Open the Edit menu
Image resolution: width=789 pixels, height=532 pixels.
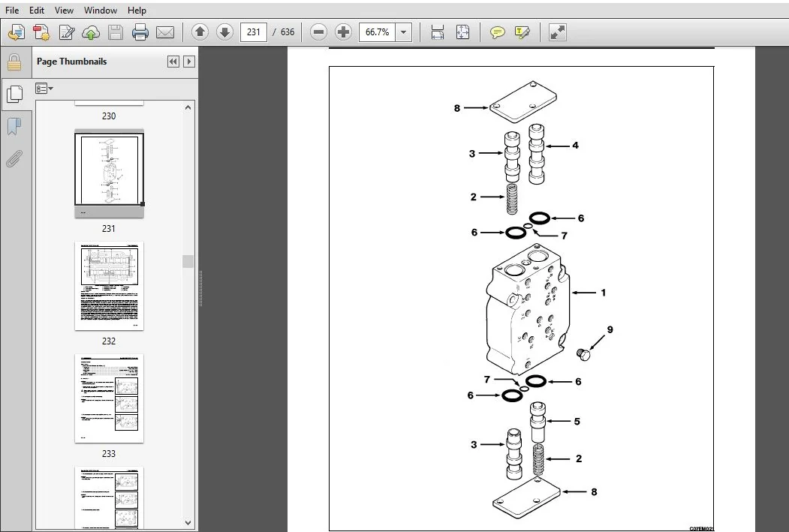pyautogui.click(x=36, y=10)
